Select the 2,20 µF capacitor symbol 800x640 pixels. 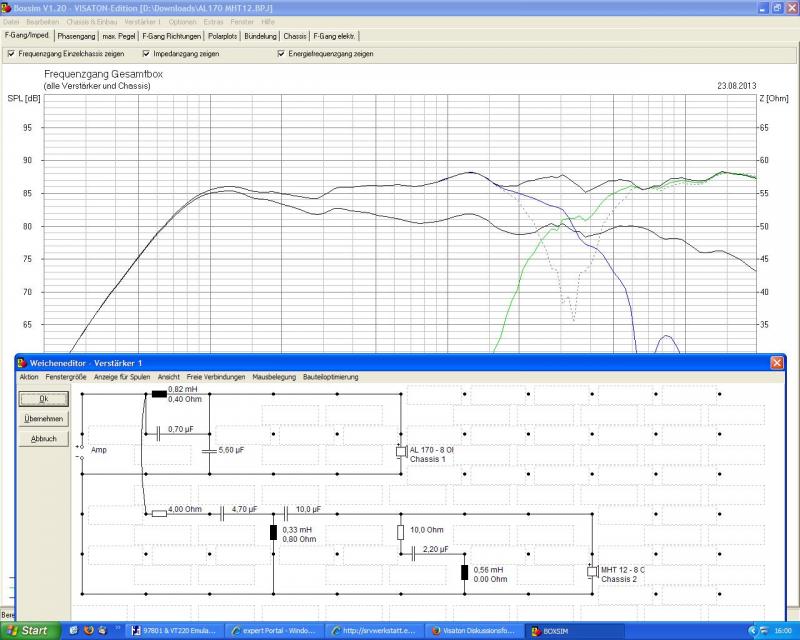(414, 552)
